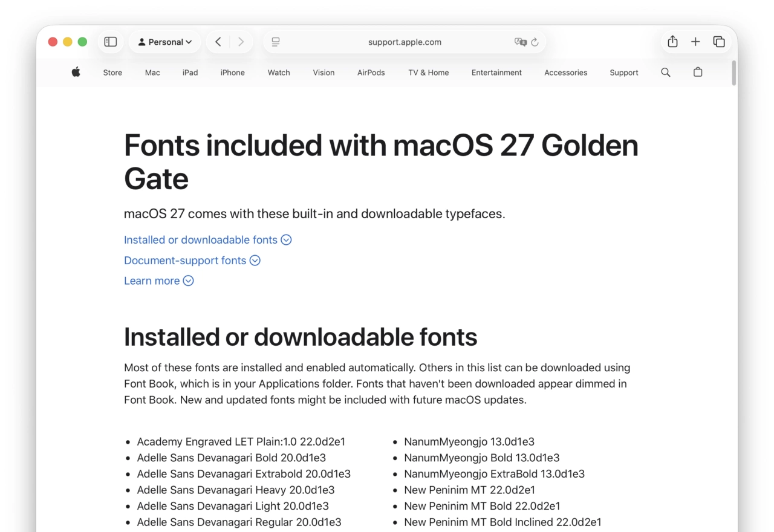Open the Watch navigation link
Image resolution: width=774 pixels, height=532 pixels.
279,73
